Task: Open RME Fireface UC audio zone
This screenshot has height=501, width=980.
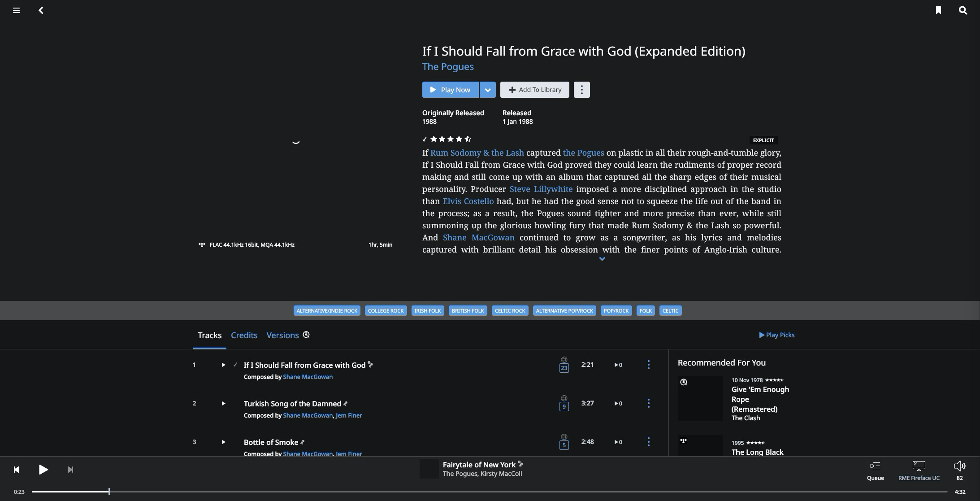Action: 919,471
